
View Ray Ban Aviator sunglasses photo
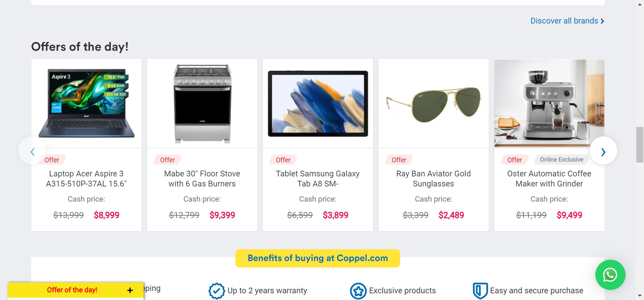pyautogui.click(x=434, y=103)
